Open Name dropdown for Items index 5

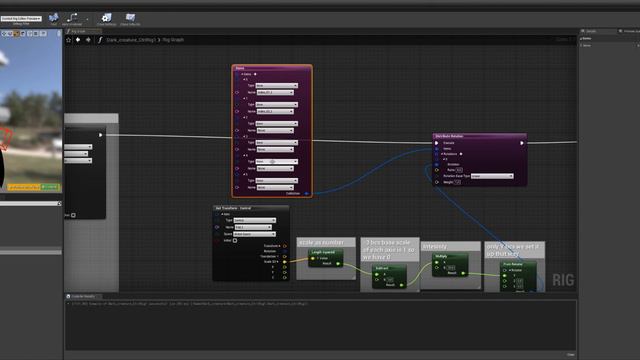click(275, 187)
